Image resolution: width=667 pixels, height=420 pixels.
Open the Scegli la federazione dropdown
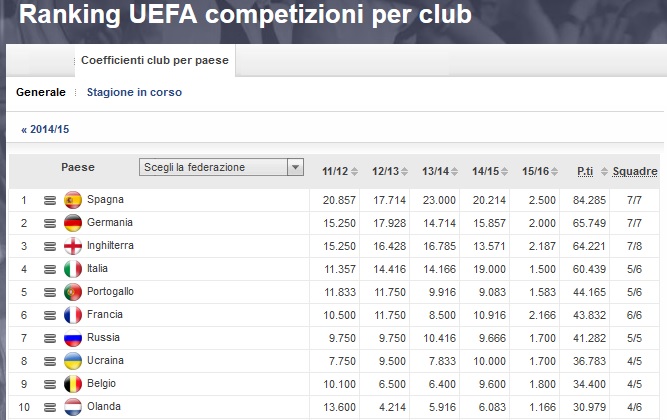tap(221, 168)
